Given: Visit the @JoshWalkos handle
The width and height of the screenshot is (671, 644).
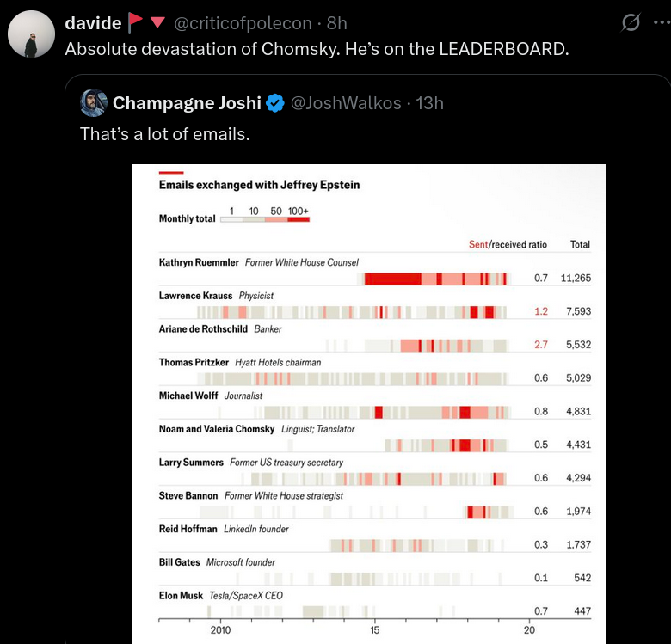Looking at the screenshot, I should (x=346, y=103).
